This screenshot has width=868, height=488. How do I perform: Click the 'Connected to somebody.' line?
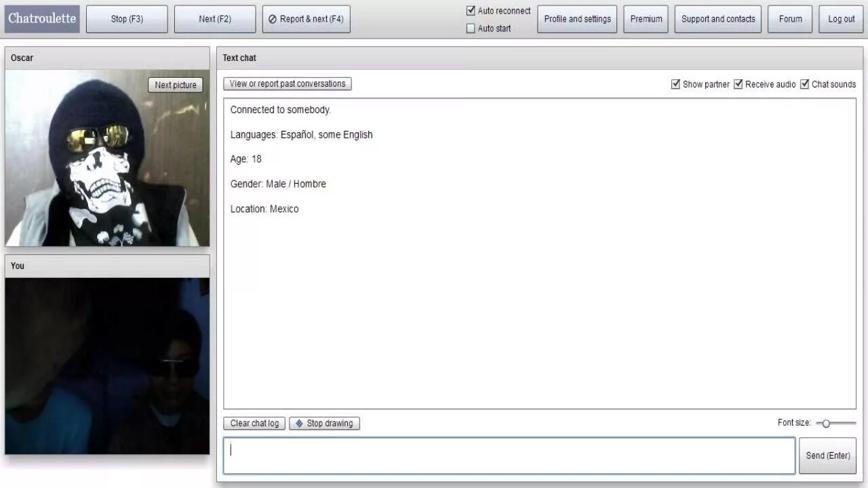pyautogui.click(x=280, y=110)
